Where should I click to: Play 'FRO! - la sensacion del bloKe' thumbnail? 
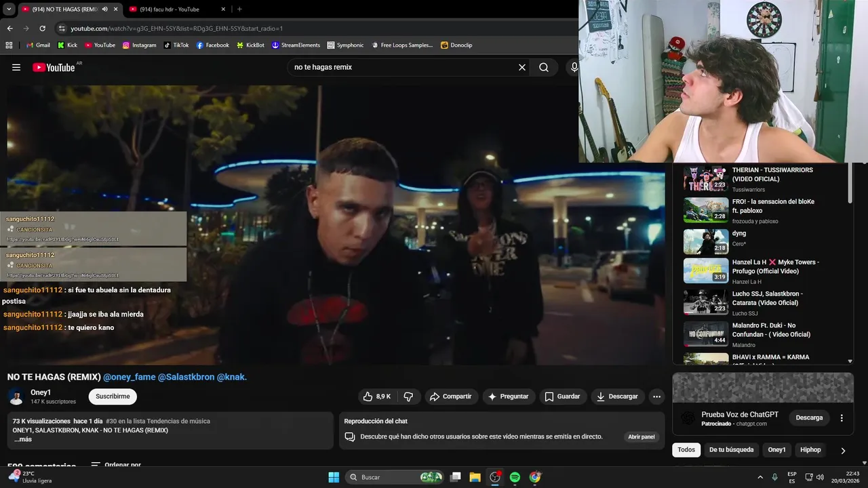tap(706, 210)
